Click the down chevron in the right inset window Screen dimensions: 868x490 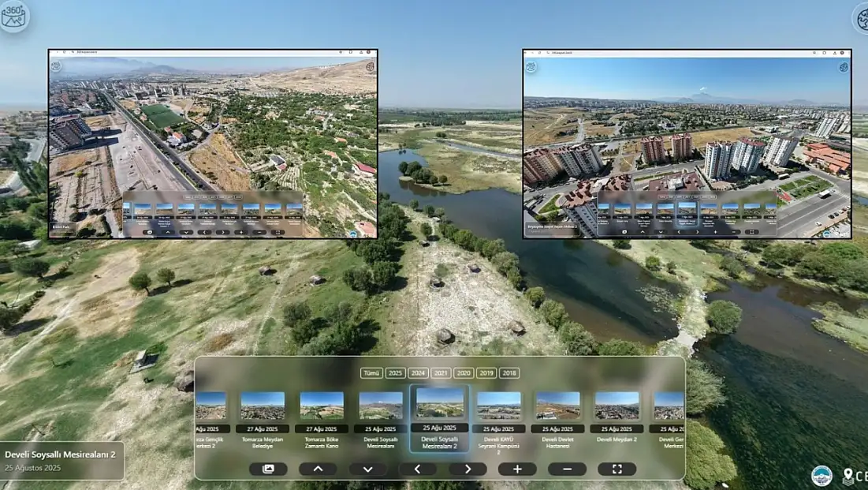(660, 232)
